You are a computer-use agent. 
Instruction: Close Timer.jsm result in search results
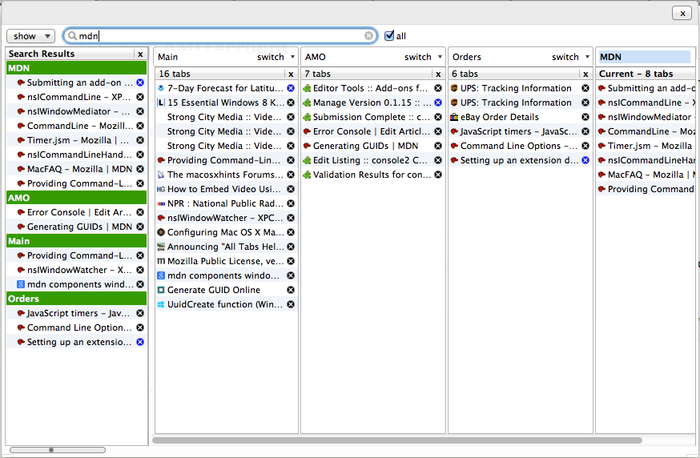140,141
